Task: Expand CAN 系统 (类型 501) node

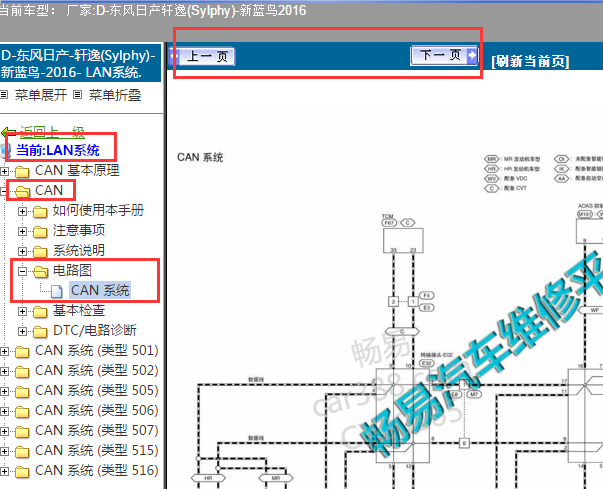Action: click(4, 351)
